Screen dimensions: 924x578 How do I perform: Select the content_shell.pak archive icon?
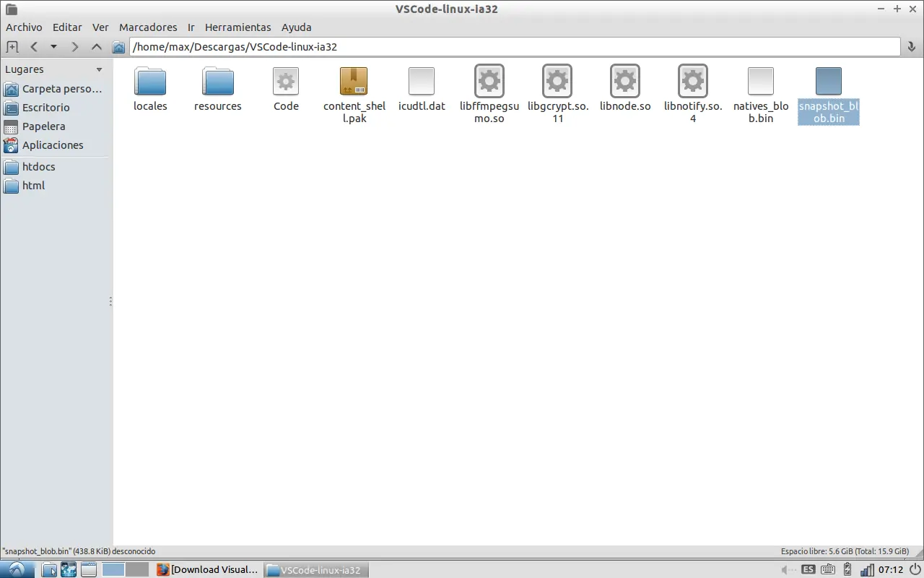pos(354,81)
